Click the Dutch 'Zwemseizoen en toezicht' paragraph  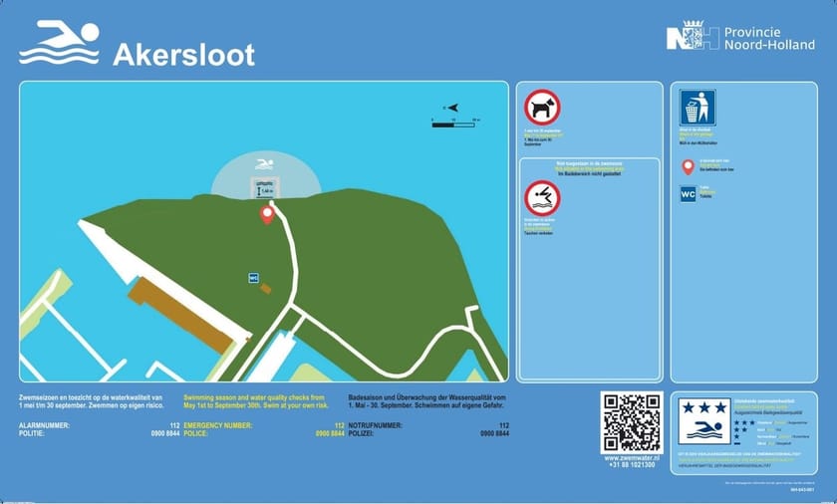click(92, 401)
